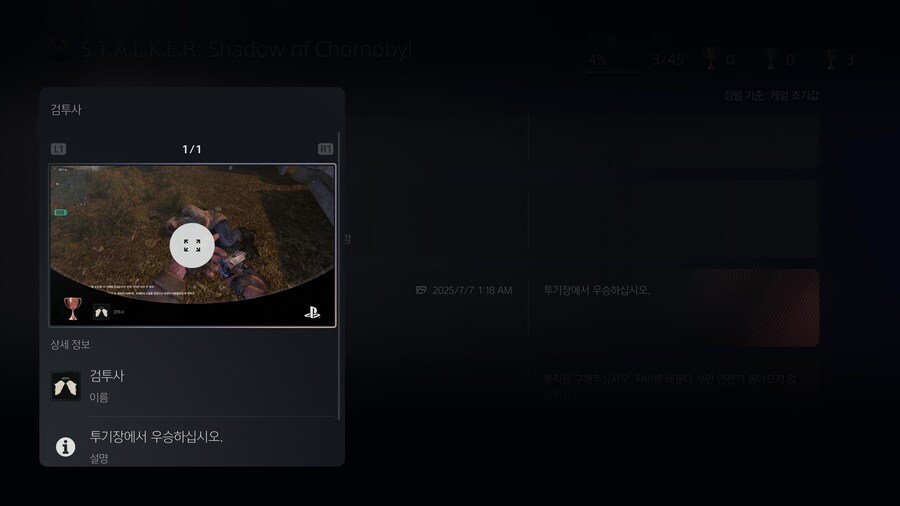Click the bronze trophy icon in the screenshot
The image size is (900, 506).
click(72, 309)
